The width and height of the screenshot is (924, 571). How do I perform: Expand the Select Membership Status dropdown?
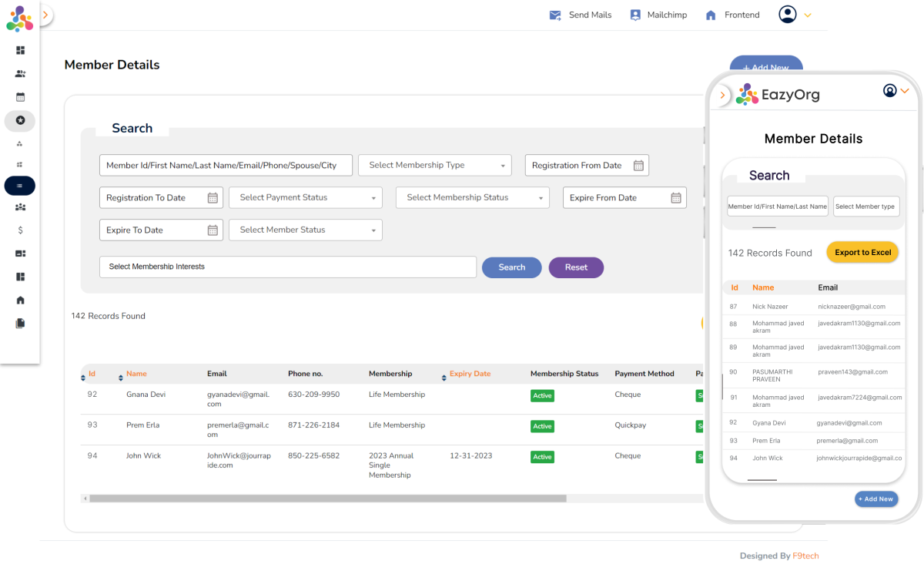click(473, 198)
